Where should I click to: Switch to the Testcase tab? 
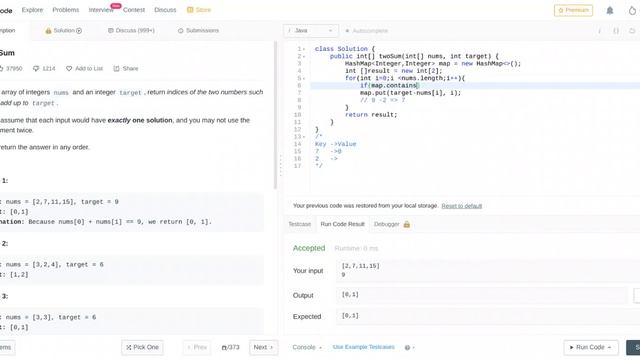[x=300, y=224]
